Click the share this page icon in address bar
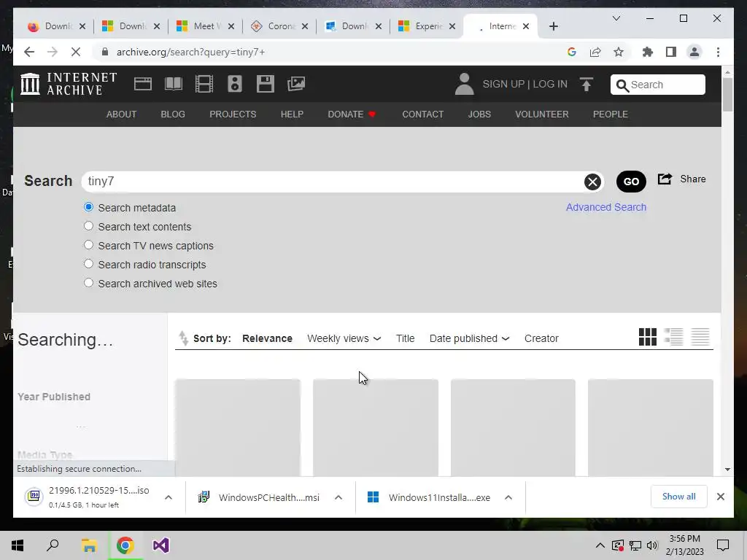The height and width of the screenshot is (560, 747). (x=595, y=52)
